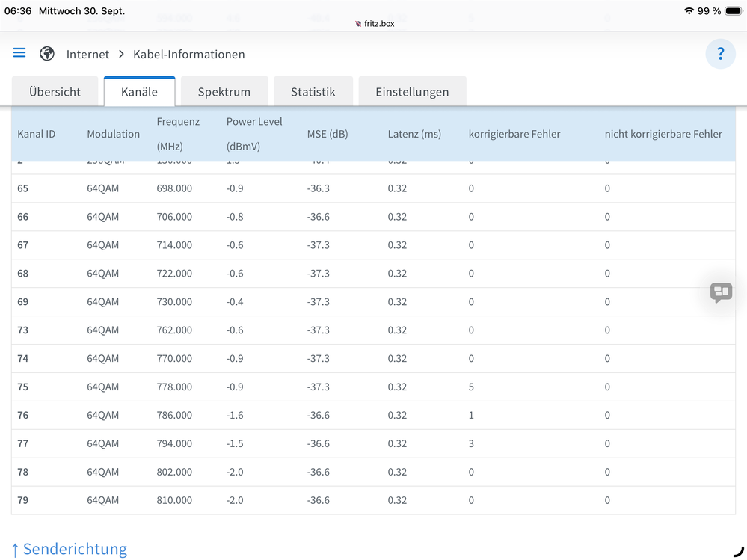
Task: Go to the Statistik tab
Action: [x=313, y=91]
